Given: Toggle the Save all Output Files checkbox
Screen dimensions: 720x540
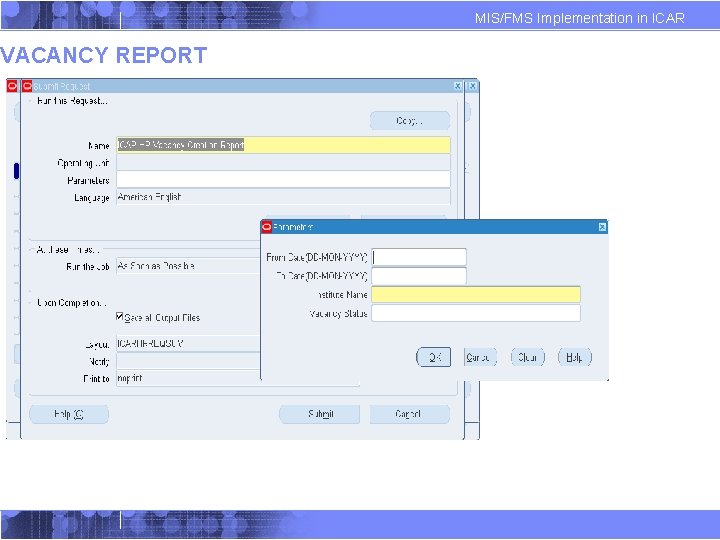Looking at the screenshot, I should pos(120,316).
